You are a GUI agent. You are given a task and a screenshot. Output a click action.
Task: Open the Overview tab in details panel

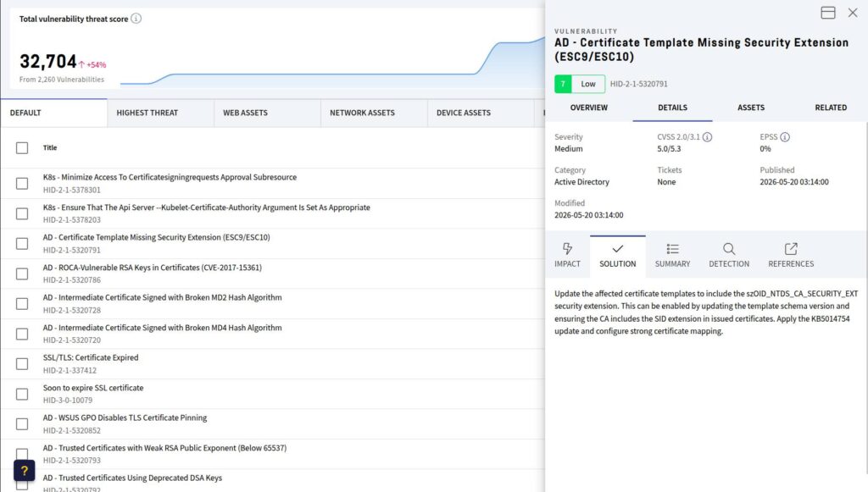pos(589,108)
